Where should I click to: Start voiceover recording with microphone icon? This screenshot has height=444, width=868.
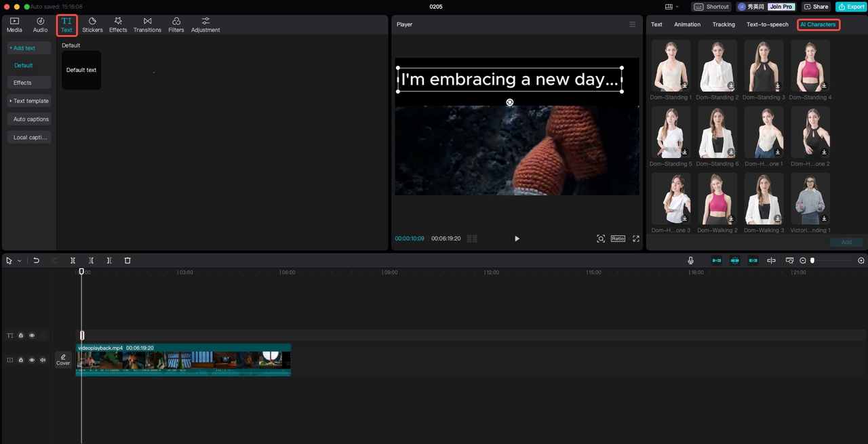[690, 260]
